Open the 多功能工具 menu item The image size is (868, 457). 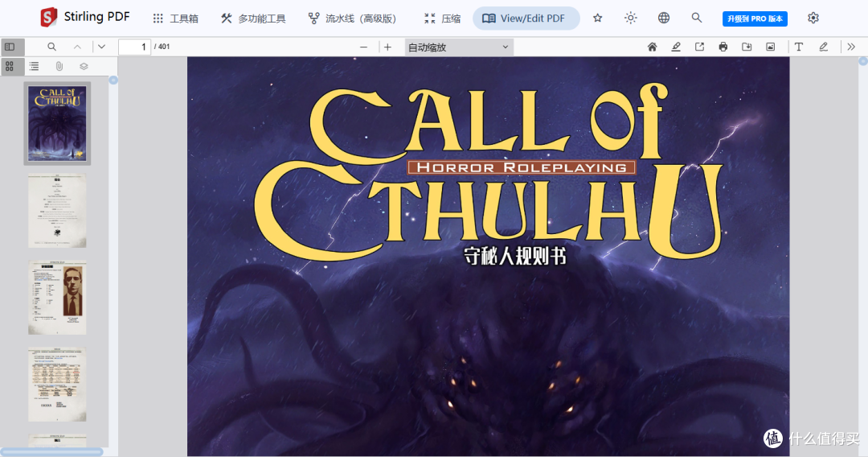(253, 19)
